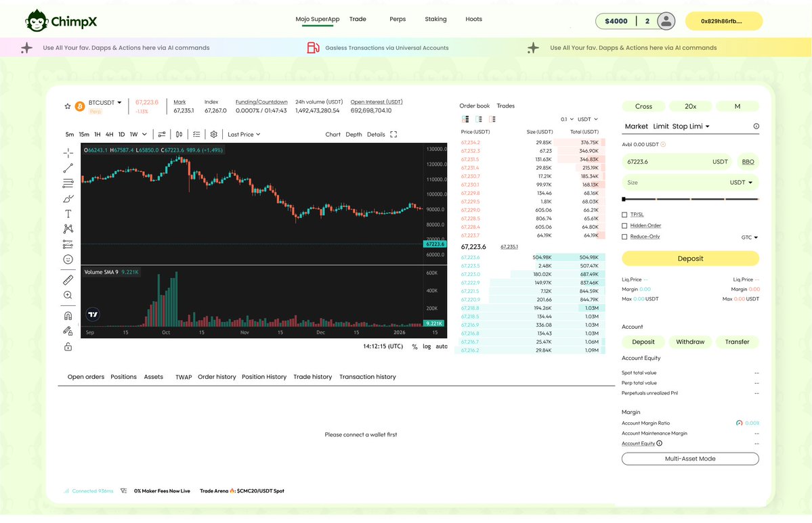Screen dimensions: 812x523
Task: Open chart settings gear
Action: tap(213, 134)
